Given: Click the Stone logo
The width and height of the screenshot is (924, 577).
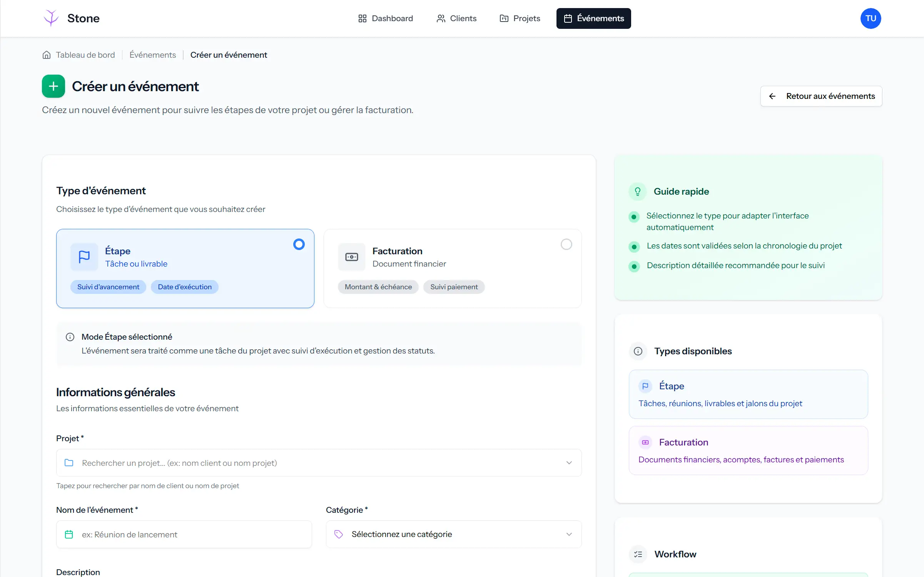Looking at the screenshot, I should 71,18.
